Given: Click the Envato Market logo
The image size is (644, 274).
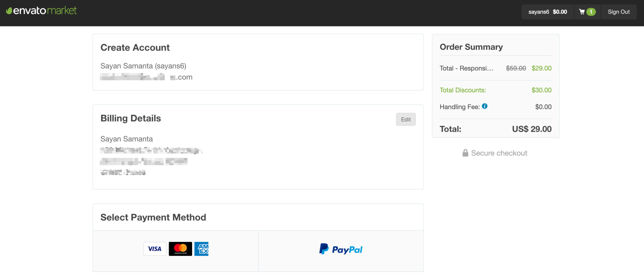Looking at the screenshot, I should pos(41,11).
